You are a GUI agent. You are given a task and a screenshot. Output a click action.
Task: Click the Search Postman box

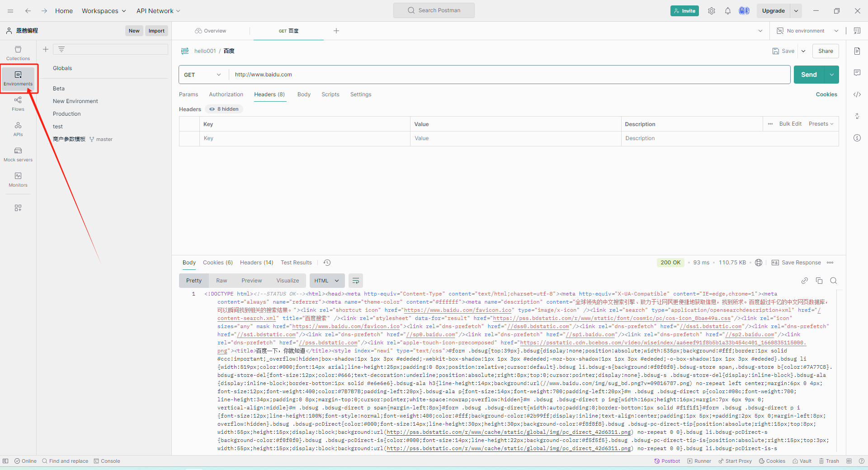tap(434, 10)
